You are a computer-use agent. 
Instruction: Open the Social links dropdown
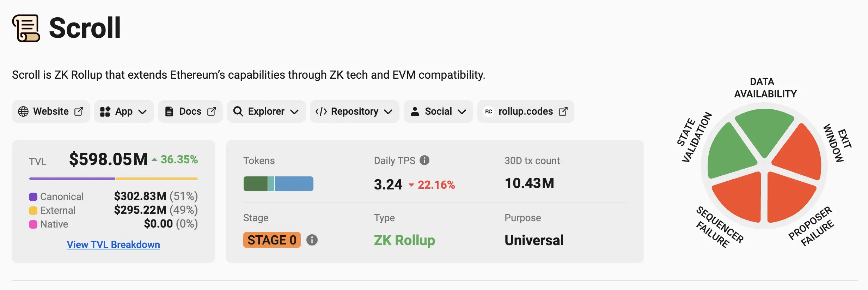point(462,112)
